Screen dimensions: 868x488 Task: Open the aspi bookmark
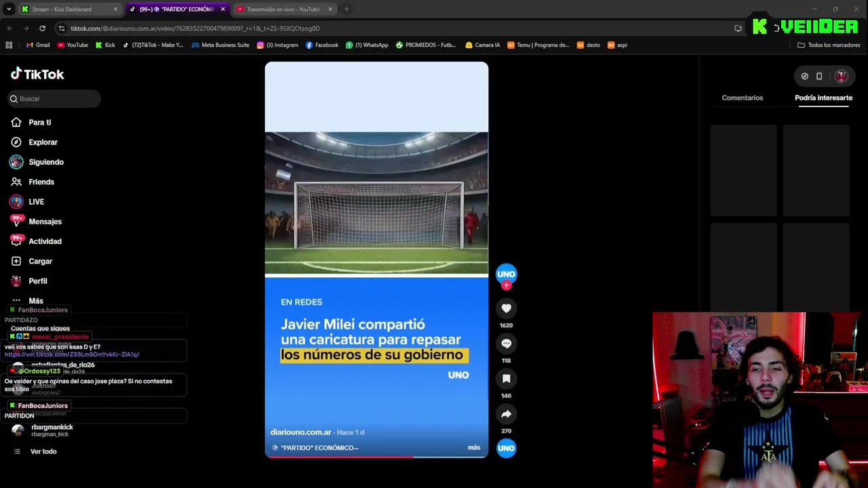617,45
